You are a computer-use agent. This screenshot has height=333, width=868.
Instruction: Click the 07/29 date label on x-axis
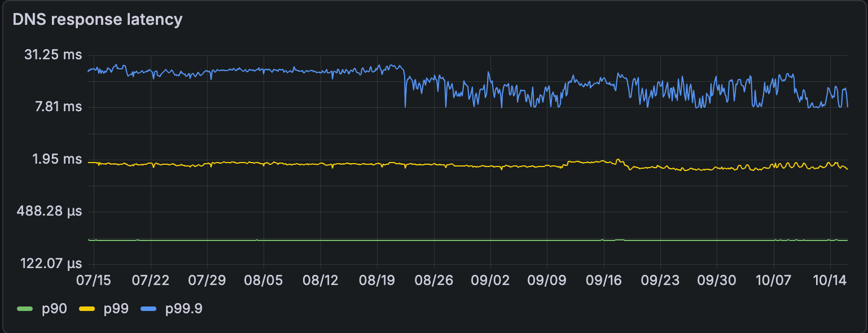point(207,281)
